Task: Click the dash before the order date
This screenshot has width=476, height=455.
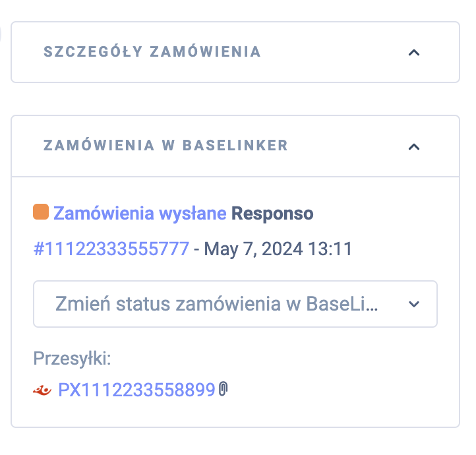Action: tap(196, 249)
